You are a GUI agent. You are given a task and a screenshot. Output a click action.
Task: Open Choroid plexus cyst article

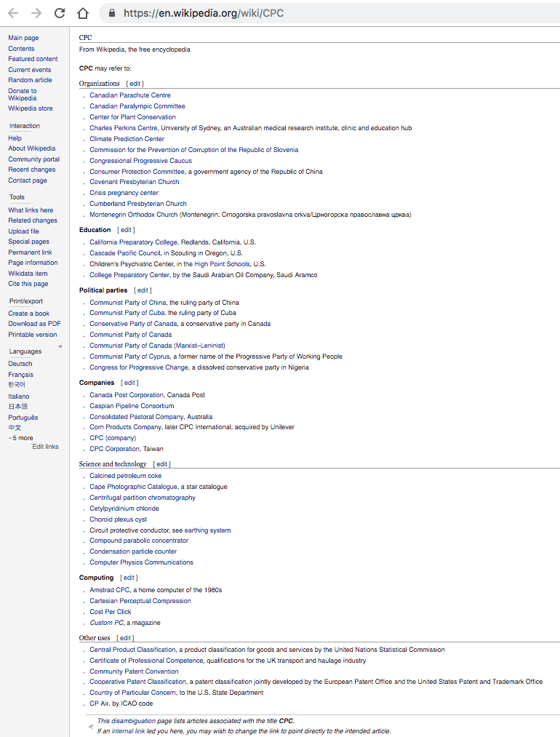pyautogui.click(x=119, y=519)
